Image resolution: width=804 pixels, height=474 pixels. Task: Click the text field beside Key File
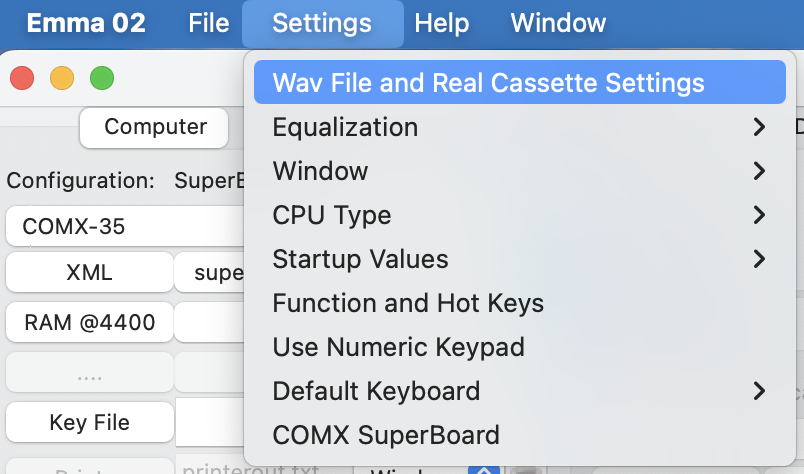click(x=210, y=422)
